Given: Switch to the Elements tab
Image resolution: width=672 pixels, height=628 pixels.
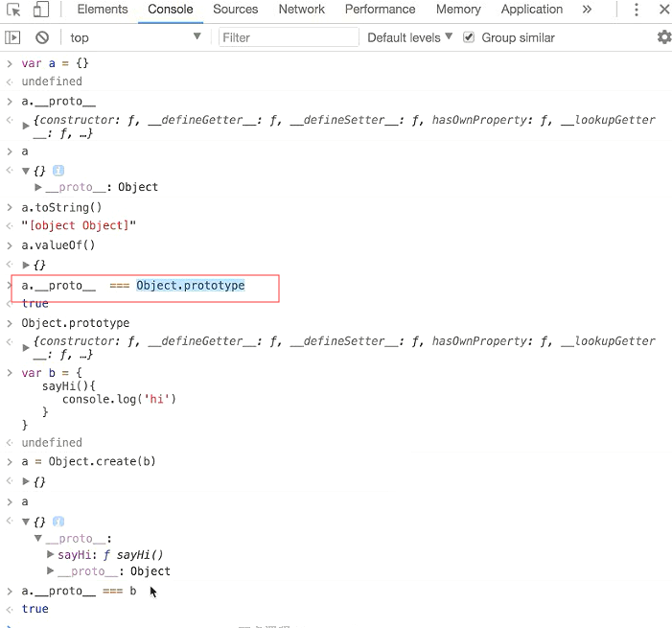Looking at the screenshot, I should click(x=103, y=9).
